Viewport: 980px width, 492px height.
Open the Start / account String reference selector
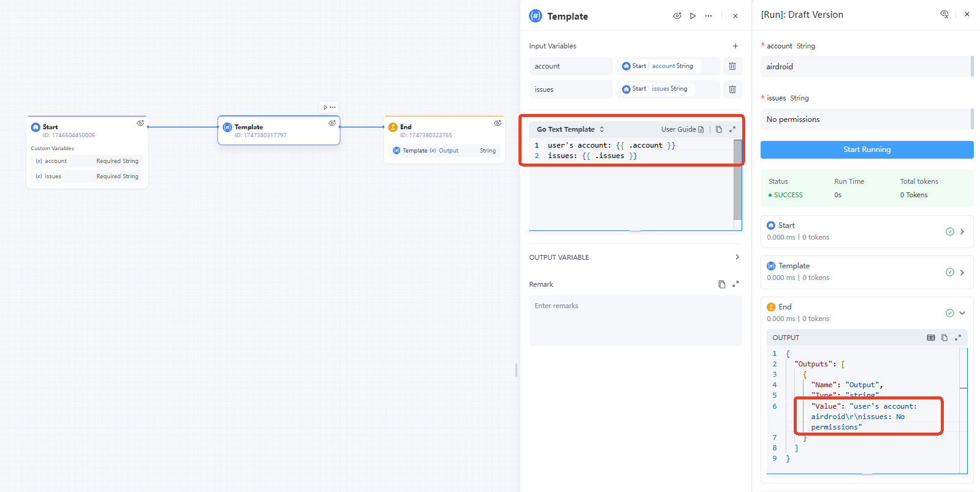coord(668,66)
